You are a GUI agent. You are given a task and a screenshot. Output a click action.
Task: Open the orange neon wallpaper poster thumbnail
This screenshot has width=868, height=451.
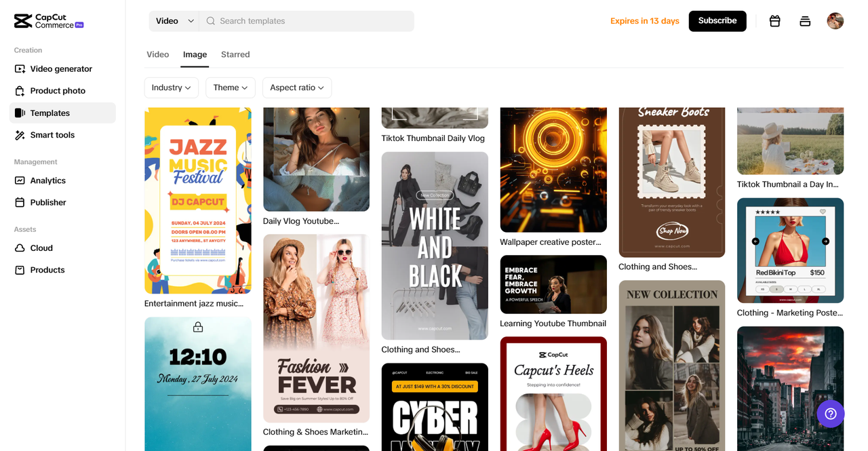[553, 170]
